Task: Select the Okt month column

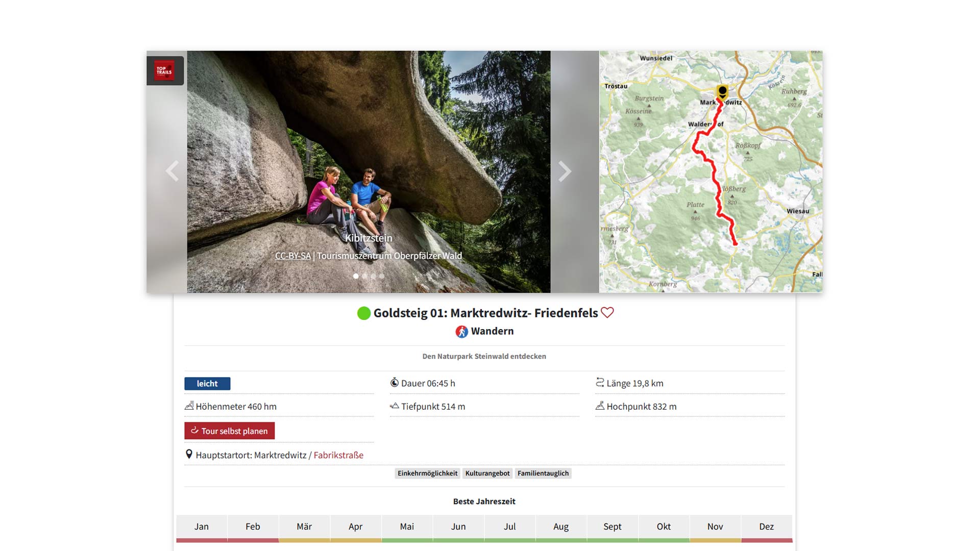Action: [664, 527]
